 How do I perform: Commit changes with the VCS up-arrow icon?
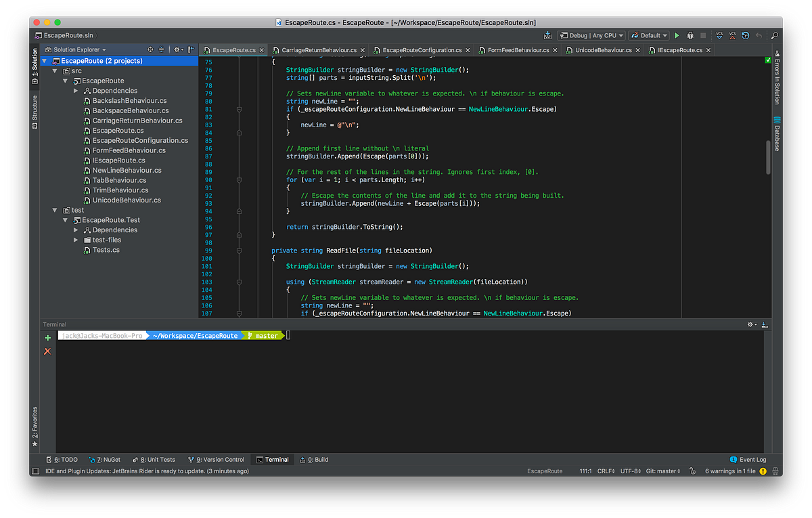[x=733, y=35]
